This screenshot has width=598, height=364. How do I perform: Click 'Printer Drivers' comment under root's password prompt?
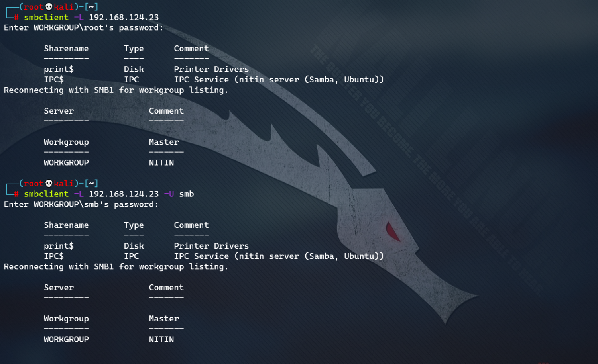211,69
